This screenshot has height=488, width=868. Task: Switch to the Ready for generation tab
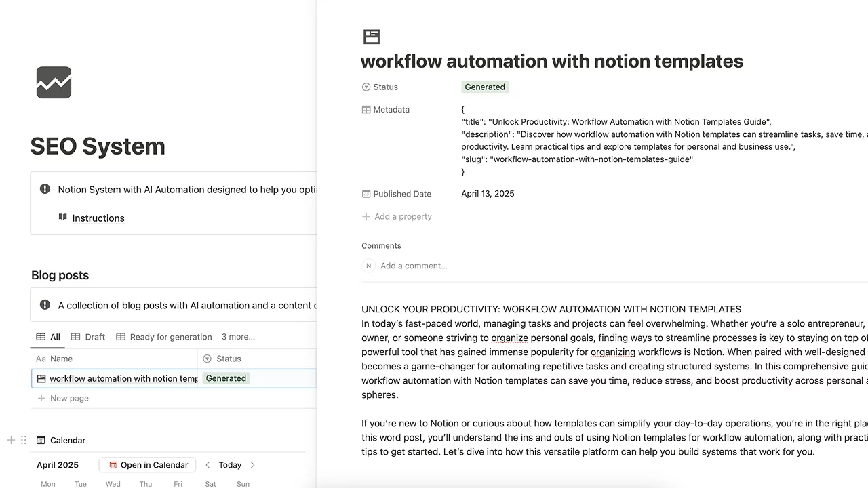(x=164, y=337)
